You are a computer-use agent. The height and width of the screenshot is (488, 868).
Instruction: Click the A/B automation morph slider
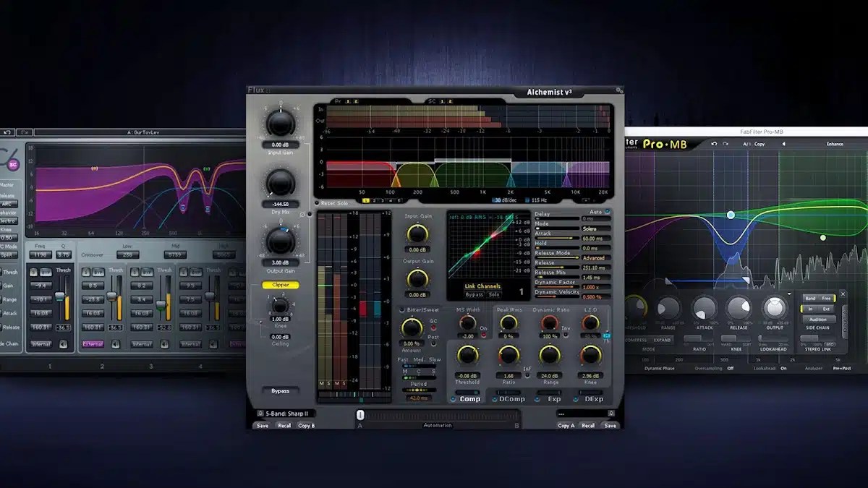click(x=361, y=415)
